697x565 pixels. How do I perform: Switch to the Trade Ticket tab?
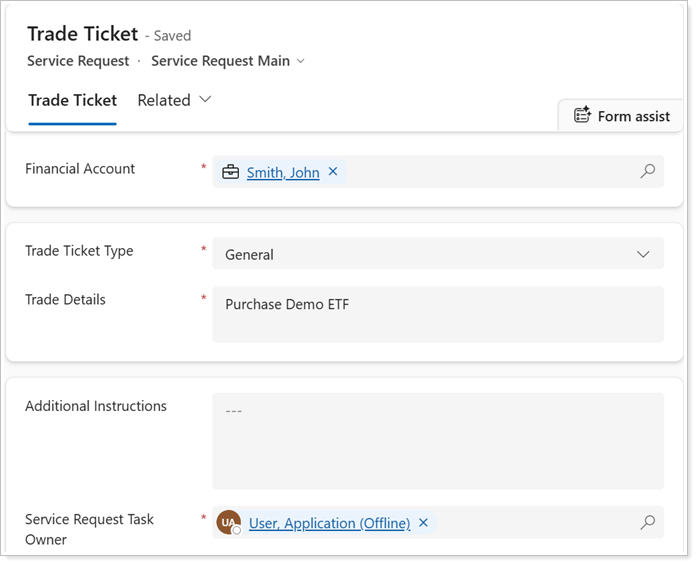[72, 100]
